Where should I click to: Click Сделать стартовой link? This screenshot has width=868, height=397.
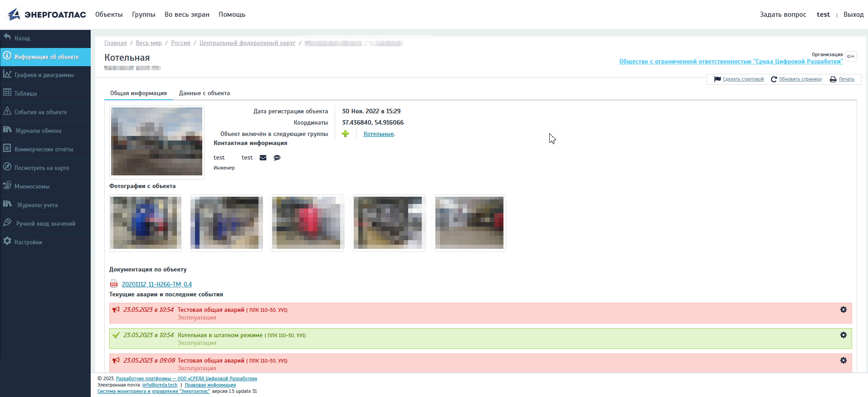pyautogui.click(x=743, y=79)
